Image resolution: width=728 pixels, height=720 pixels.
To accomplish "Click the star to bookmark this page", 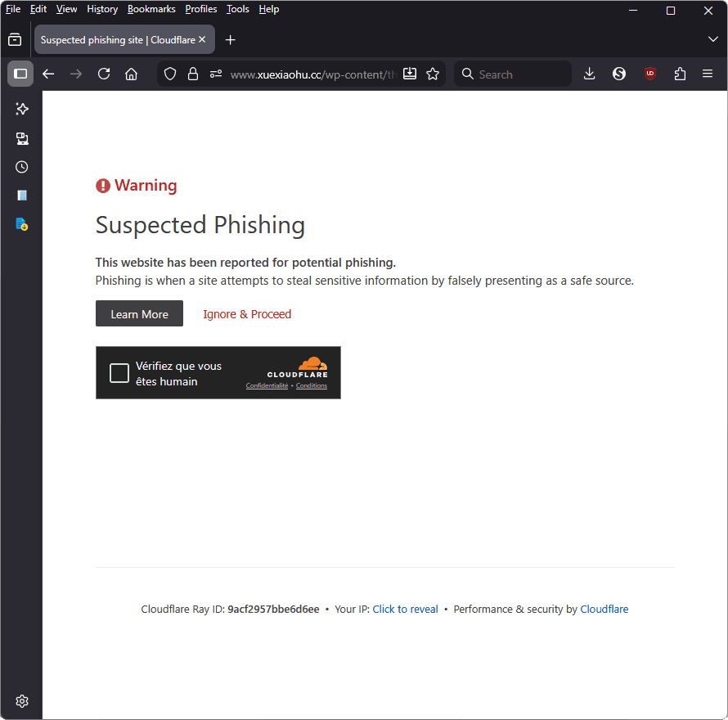I will click(433, 74).
